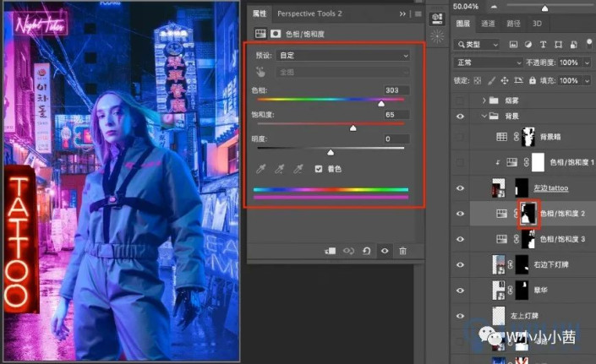The image size is (596, 364).
Task: Hide the 左上灯牌 layer
Action: 460,316
